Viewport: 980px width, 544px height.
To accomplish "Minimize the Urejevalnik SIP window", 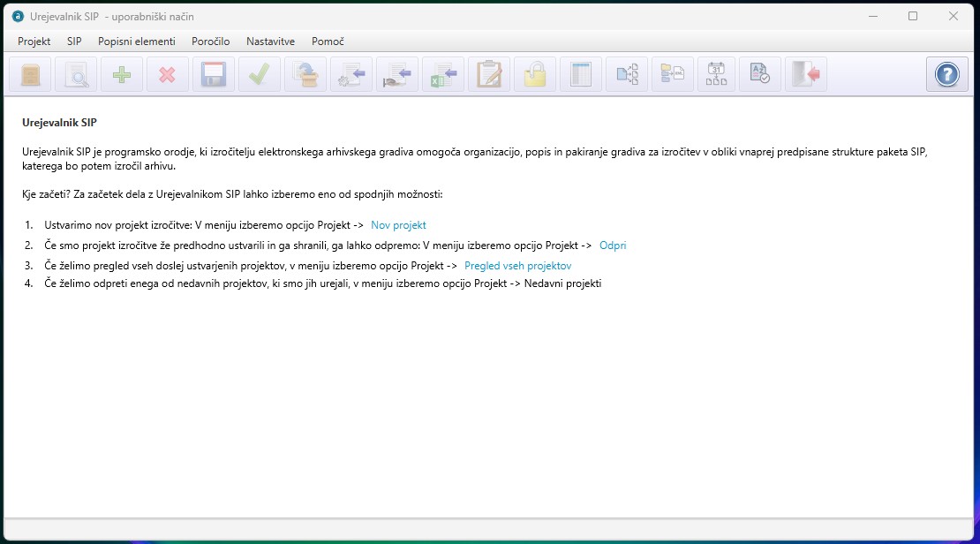I will tap(873, 16).
